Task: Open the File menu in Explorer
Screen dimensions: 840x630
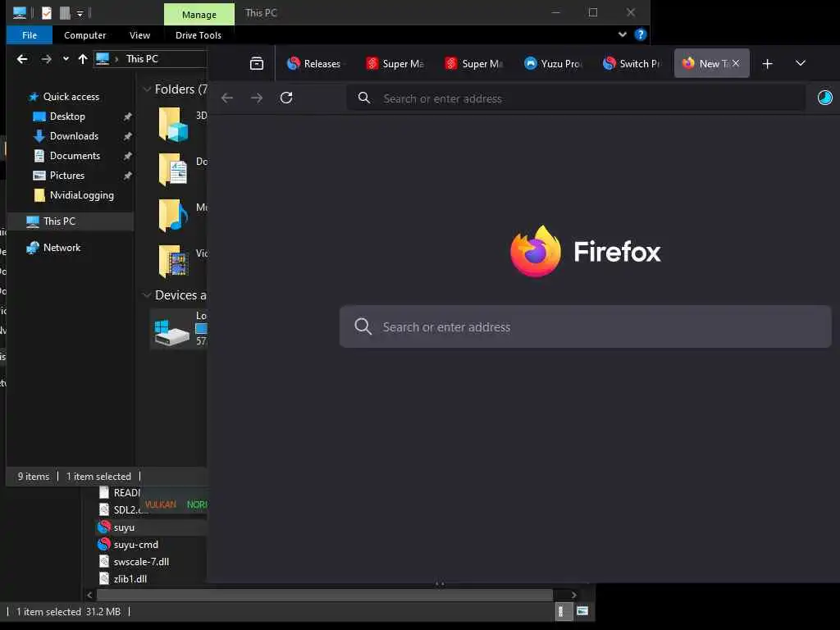Action: click(30, 35)
